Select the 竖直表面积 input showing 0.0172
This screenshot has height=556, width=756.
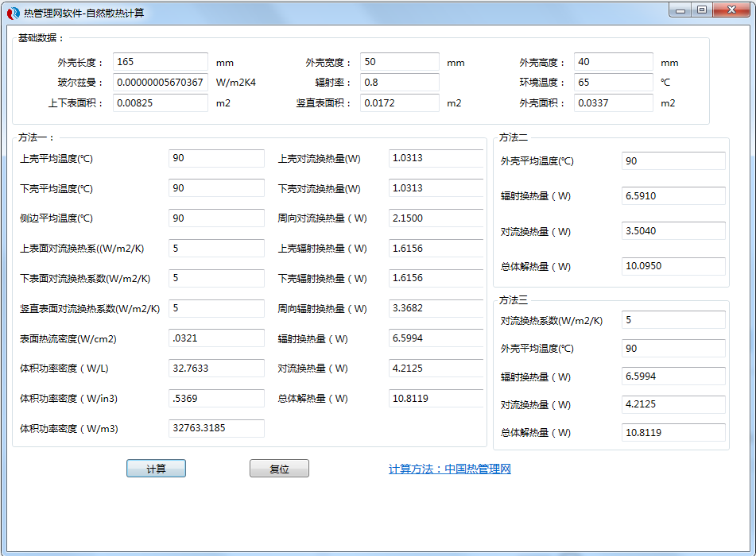pyautogui.click(x=398, y=102)
